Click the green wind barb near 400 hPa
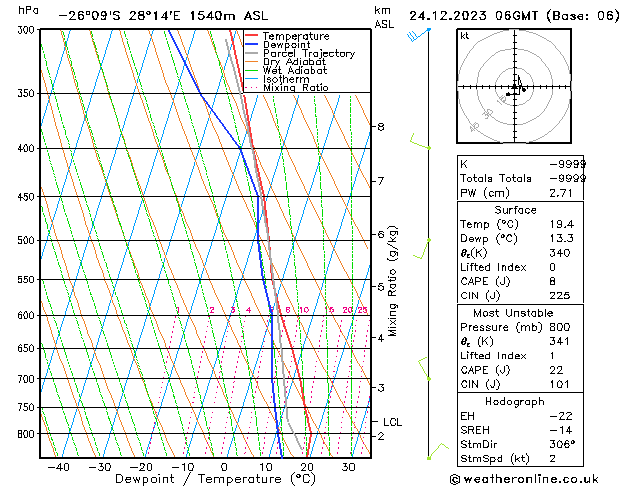Viewport: 629px width, 486px height. 420,142
